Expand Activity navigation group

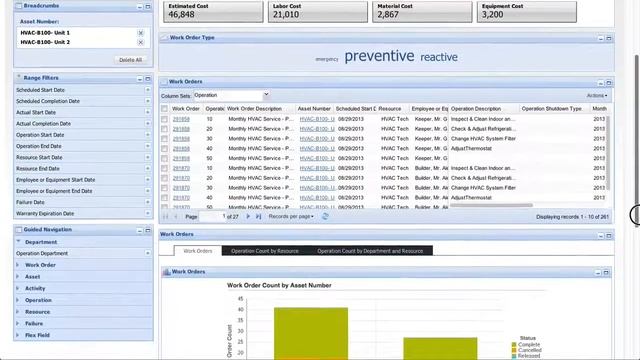pyautogui.click(x=18, y=288)
